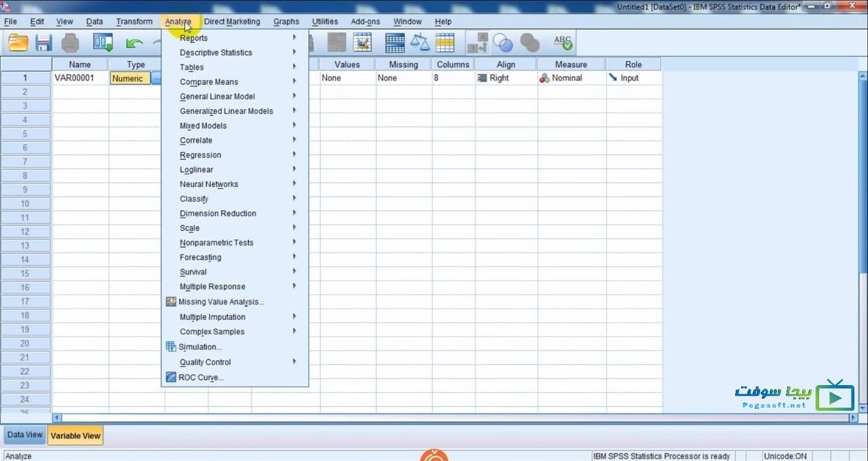
Task: Open the Tables submenu item
Action: point(235,67)
